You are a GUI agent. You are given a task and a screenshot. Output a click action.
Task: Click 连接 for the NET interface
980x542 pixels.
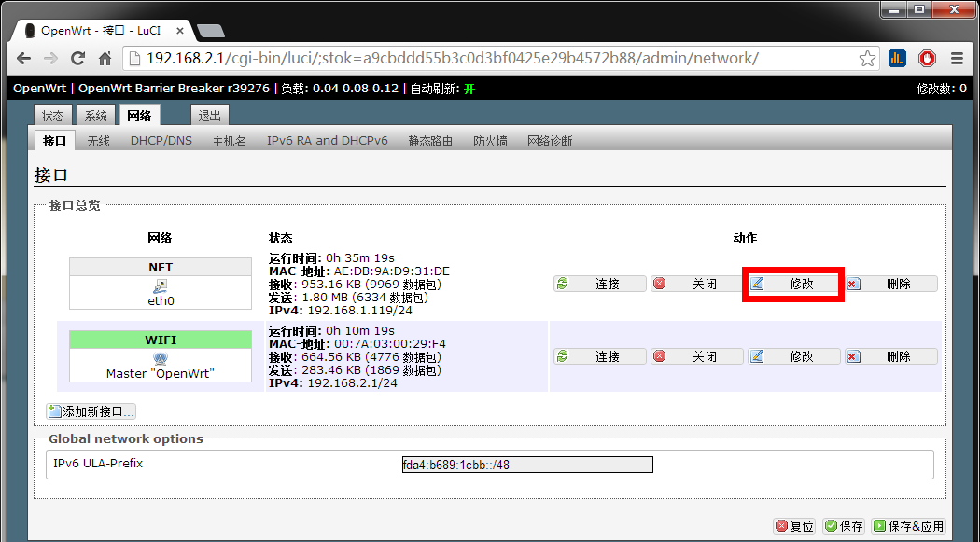tap(600, 284)
